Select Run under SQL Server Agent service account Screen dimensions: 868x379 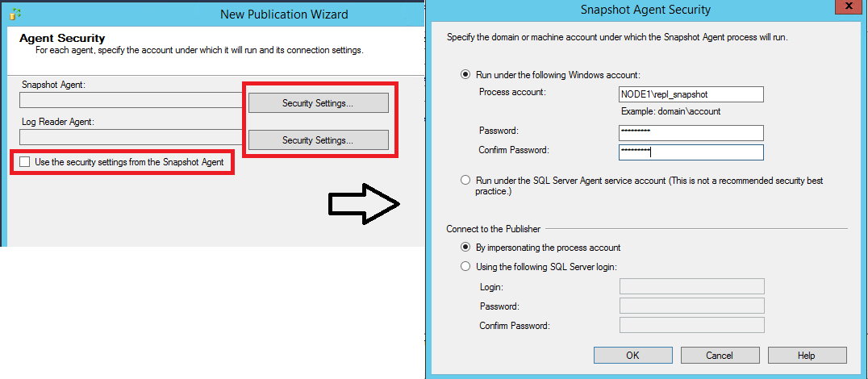pos(466,181)
